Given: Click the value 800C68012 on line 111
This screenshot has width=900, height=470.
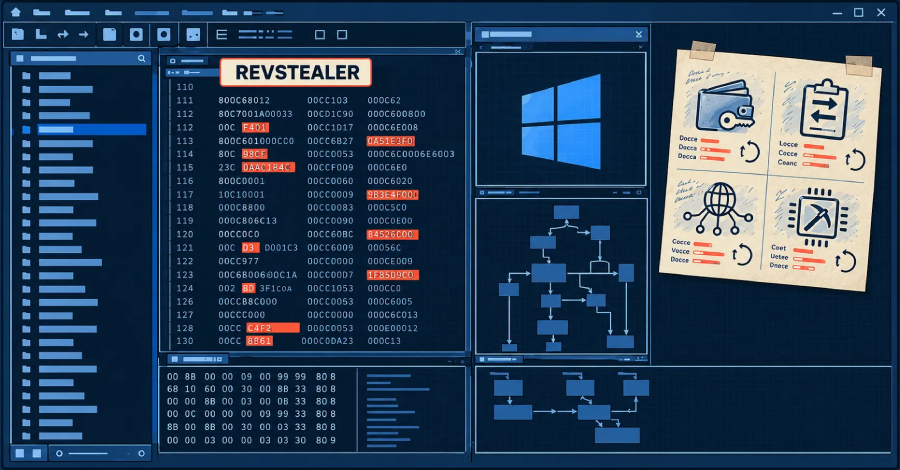Looking at the screenshot, I should click(244, 100).
